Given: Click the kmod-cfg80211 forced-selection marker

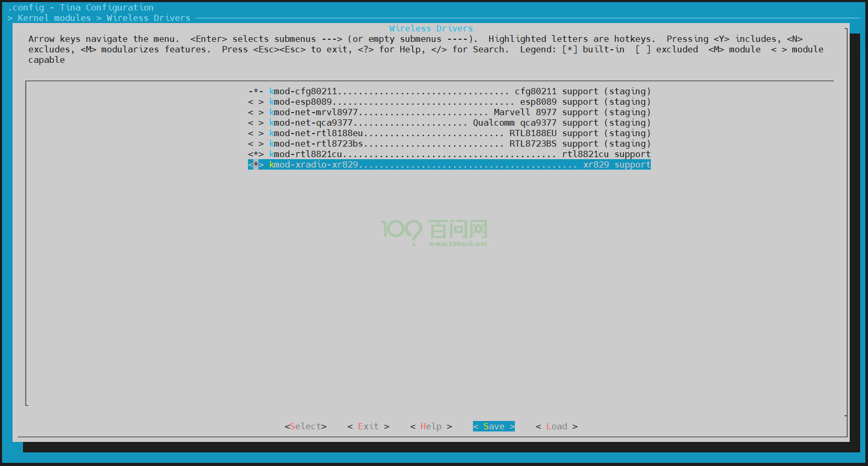Looking at the screenshot, I should (256, 91).
